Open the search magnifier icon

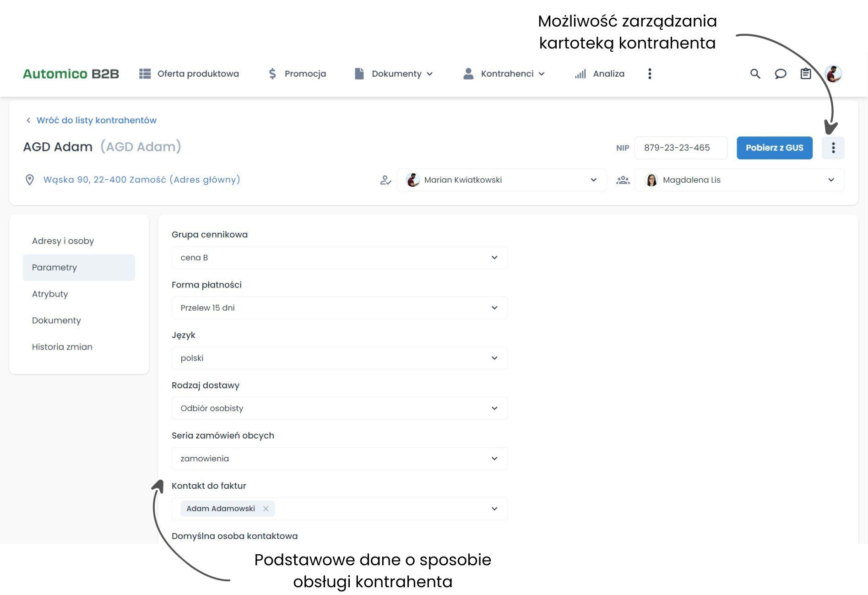tap(755, 74)
